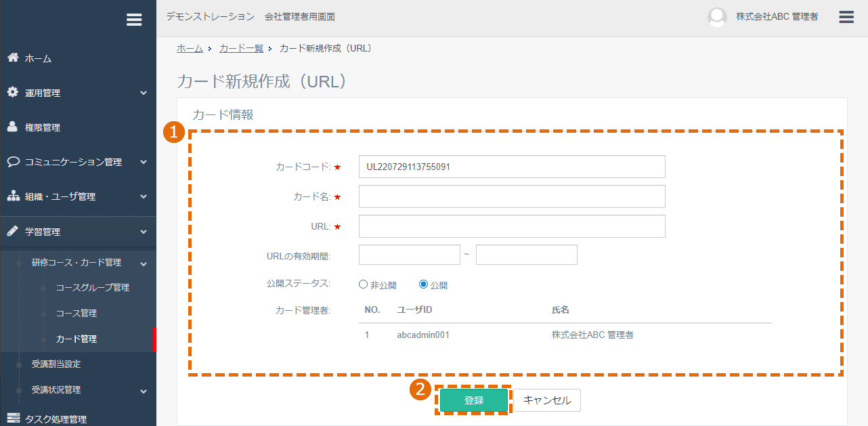Toggle the sidebar hamburger menu icon
This screenshot has height=426, width=868.
134,20
